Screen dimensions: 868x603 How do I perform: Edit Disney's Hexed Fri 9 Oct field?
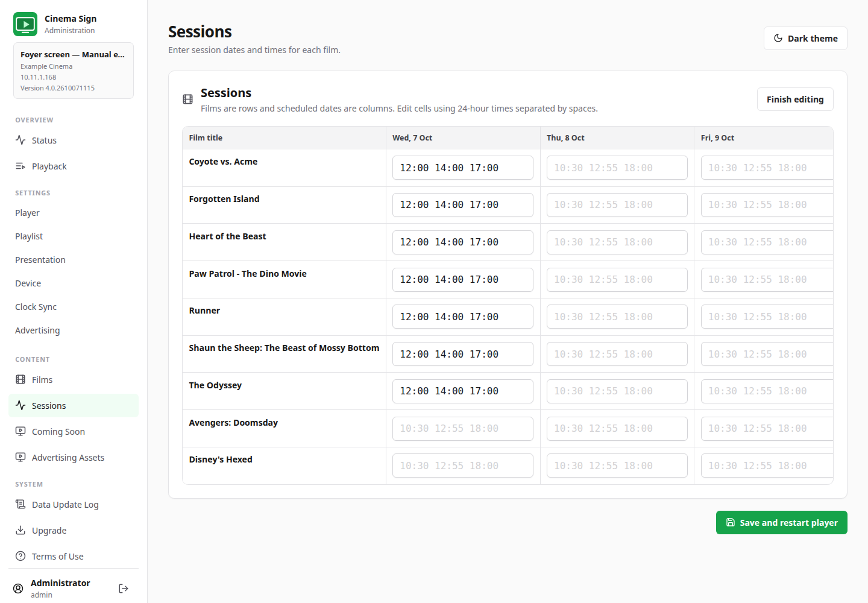(767, 466)
